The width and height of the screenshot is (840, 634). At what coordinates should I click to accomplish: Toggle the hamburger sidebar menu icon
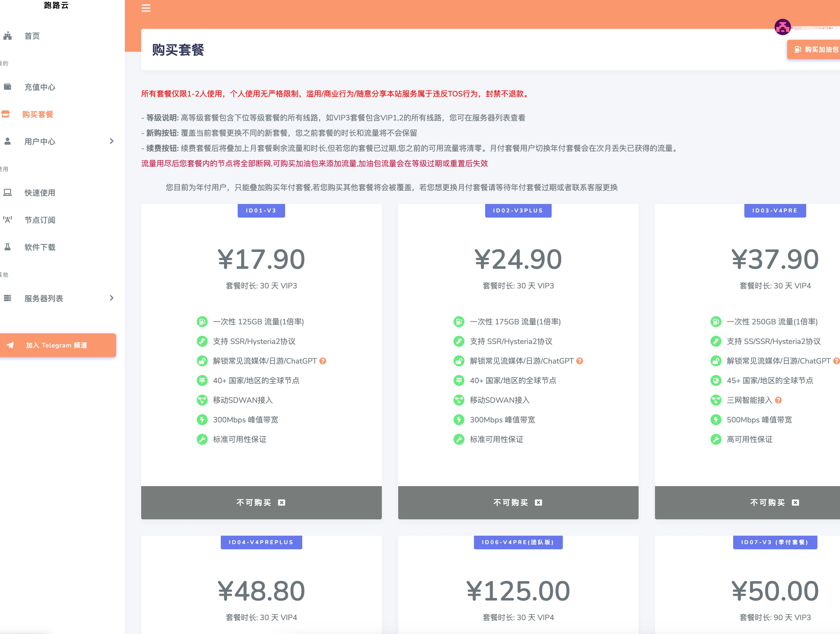146,8
